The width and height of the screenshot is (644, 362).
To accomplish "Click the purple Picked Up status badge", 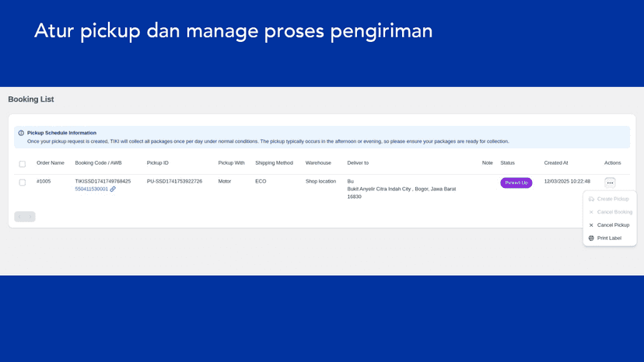I will 516,183.
